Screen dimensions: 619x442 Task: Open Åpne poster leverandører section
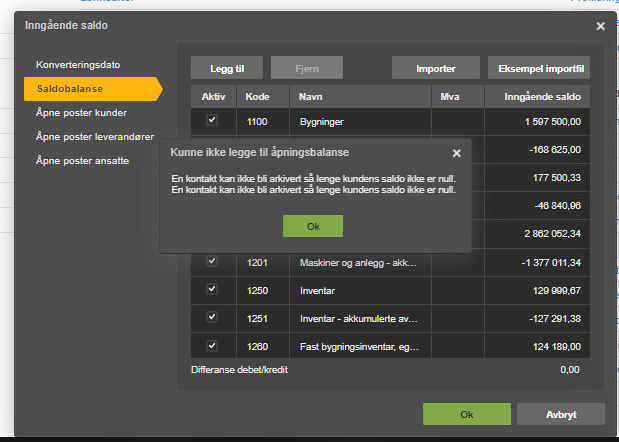click(94, 136)
